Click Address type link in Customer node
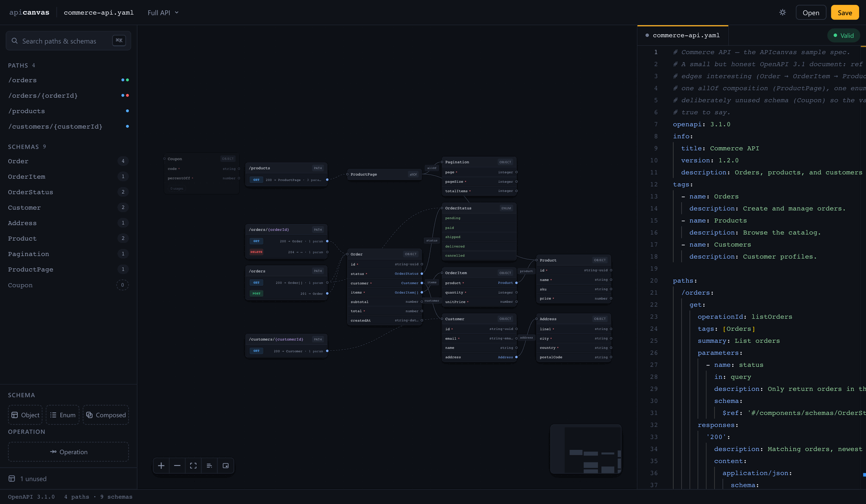This screenshot has height=504, width=866. [x=505, y=357]
